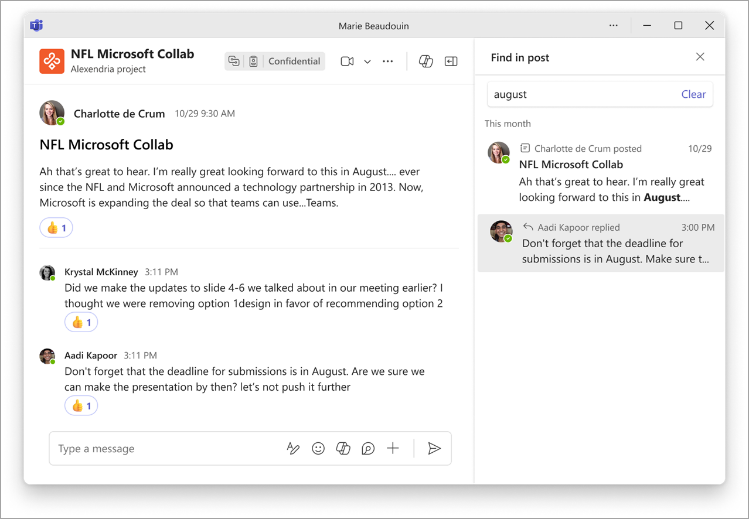Toggle thumbs up on Aadi Kapoor's reply

pos(81,406)
